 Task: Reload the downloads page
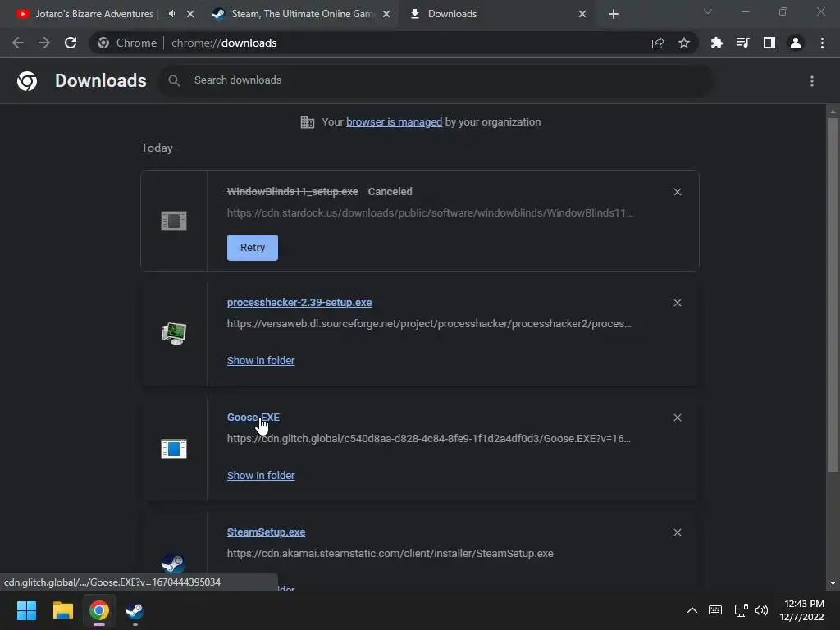(x=71, y=43)
